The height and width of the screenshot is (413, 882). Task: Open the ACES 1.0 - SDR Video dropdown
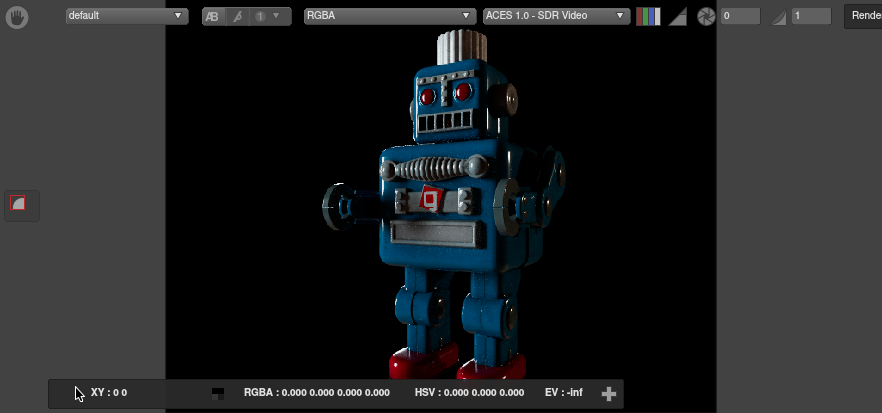tap(556, 16)
